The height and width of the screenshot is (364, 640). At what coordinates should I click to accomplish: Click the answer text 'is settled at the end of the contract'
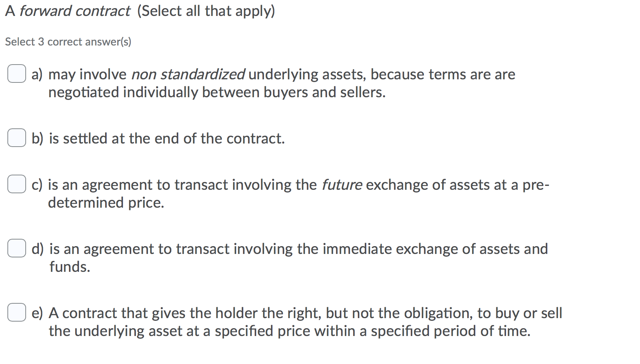(x=167, y=138)
